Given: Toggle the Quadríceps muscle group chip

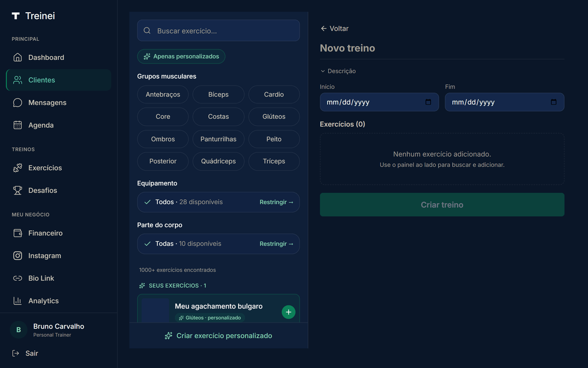Looking at the screenshot, I should [219, 161].
